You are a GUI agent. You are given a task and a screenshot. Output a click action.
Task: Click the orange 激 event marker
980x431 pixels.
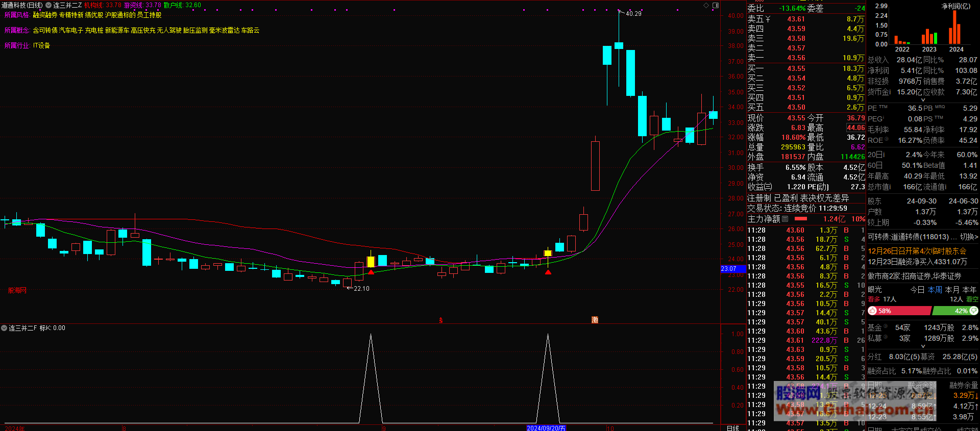pos(595,320)
